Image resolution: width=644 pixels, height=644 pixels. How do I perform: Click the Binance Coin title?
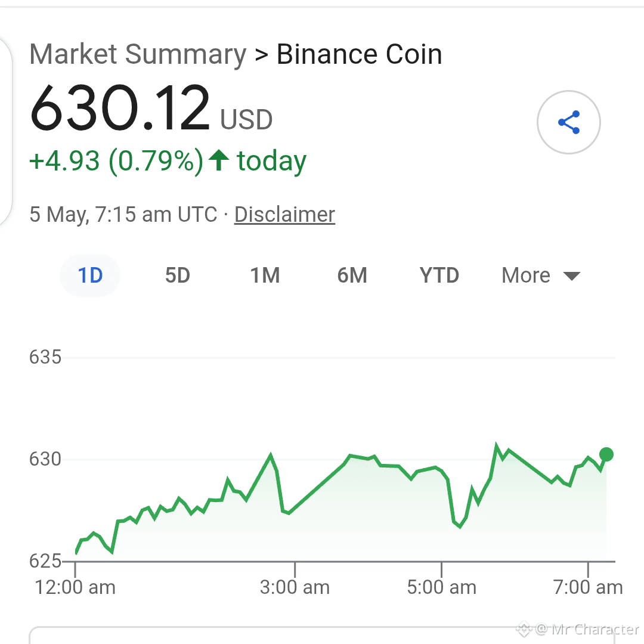coord(360,54)
